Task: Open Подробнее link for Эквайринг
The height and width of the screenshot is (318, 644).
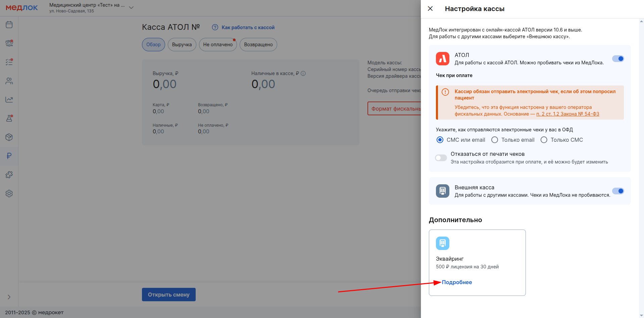Action: point(457,282)
